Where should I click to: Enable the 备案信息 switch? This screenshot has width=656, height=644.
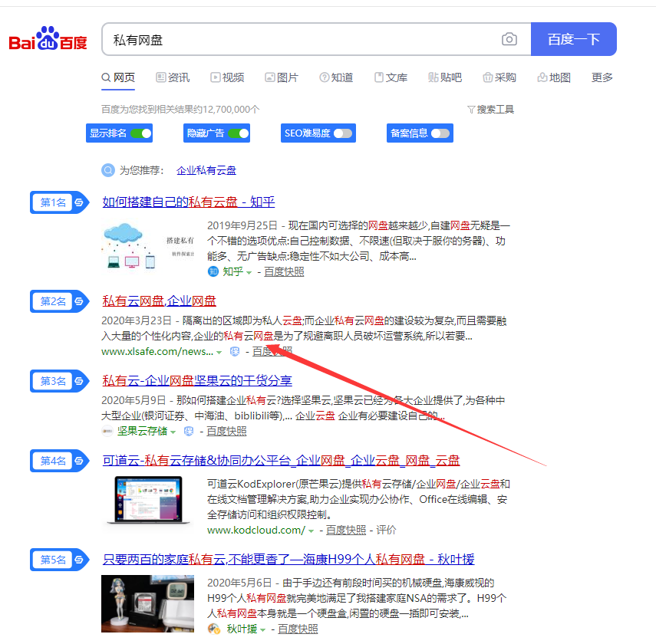(x=440, y=133)
